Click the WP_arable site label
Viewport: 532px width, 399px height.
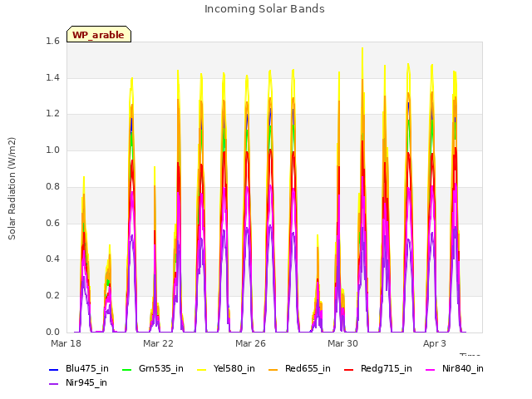pyautogui.click(x=98, y=35)
